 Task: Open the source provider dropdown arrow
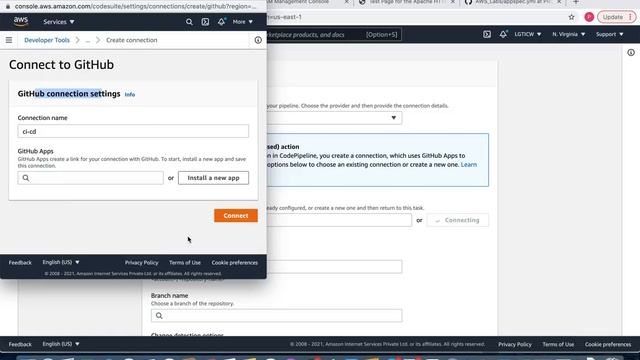click(x=393, y=118)
